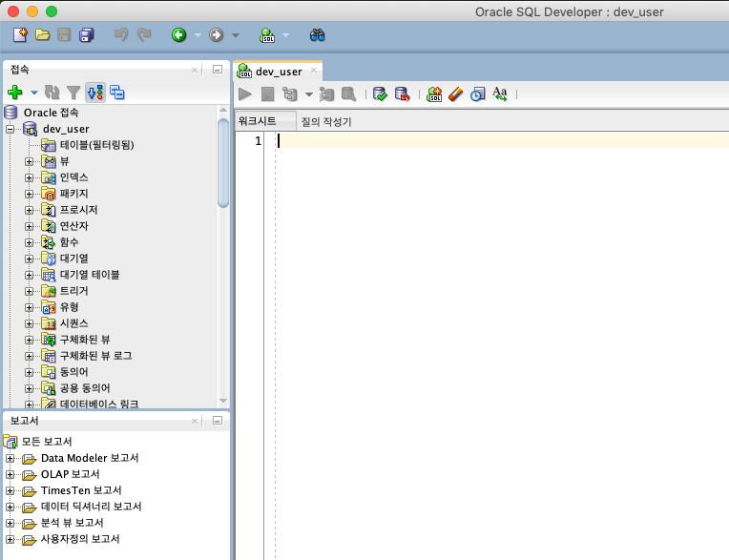The width and height of the screenshot is (729, 560).
Task: Open SQL History clock icon
Action: point(477,94)
